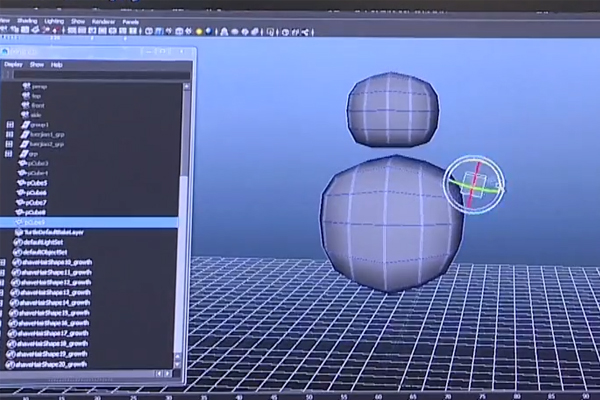
Task: Click the yellow light icon in viewport toolbar
Action: [200, 30]
